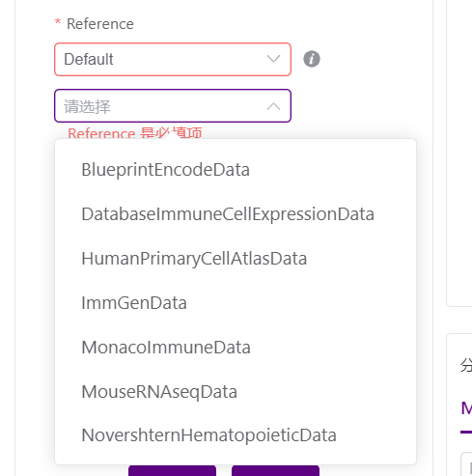
Task: Select ImmGenData in dropdown list
Action: 236,303
